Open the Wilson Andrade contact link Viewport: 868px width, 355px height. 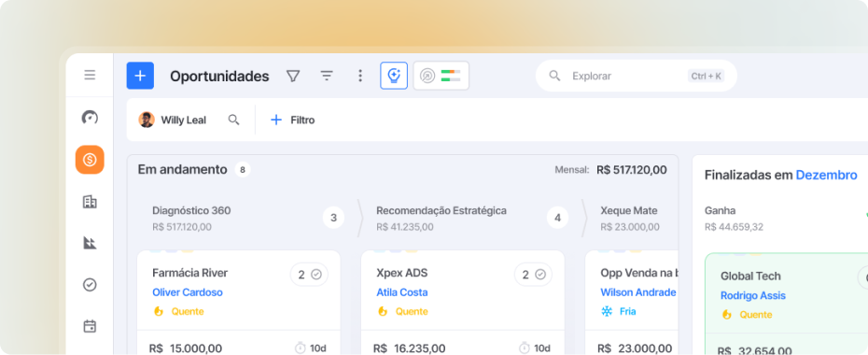[638, 292]
